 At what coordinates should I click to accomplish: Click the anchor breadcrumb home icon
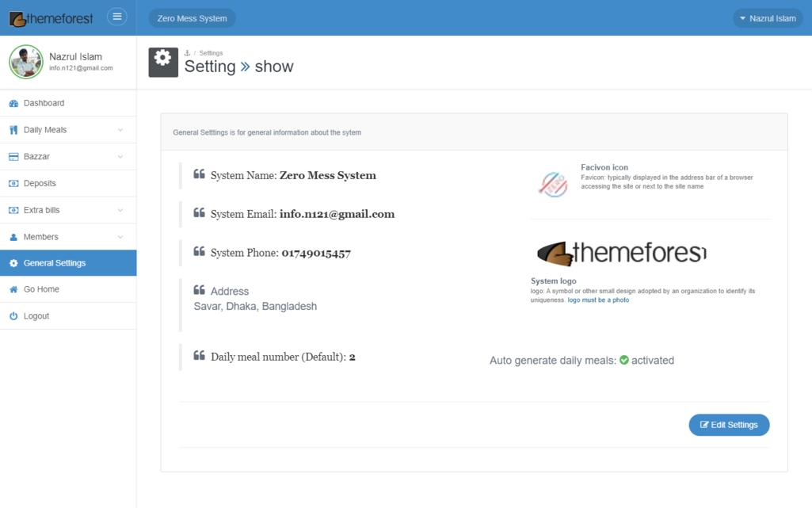click(188, 53)
